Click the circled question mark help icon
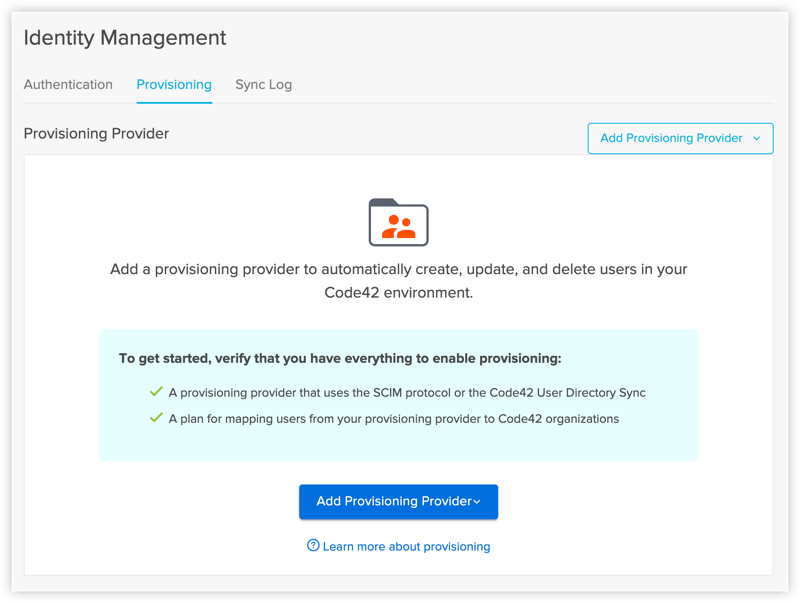The width and height of the screenshot is (800, 603). [313, 546]
